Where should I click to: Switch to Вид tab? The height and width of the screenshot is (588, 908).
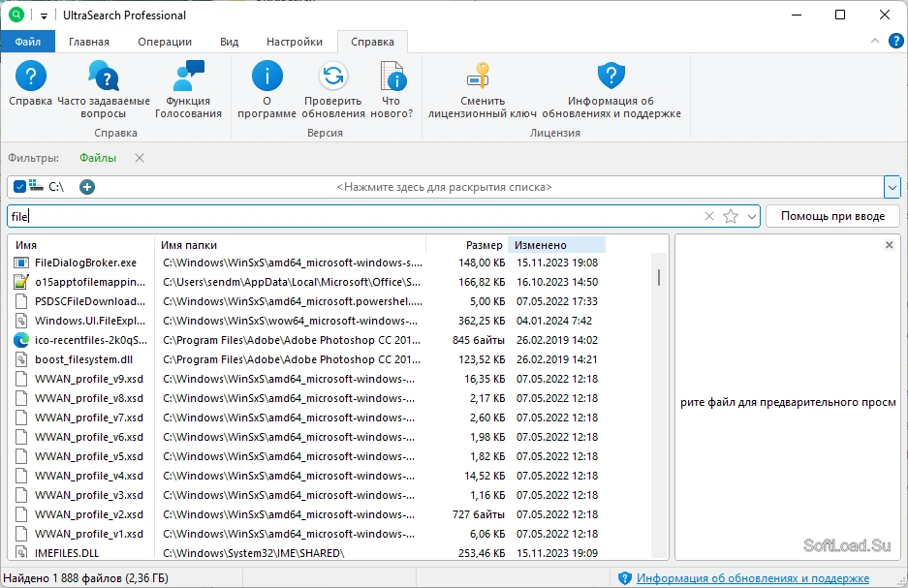coord(230,42)
